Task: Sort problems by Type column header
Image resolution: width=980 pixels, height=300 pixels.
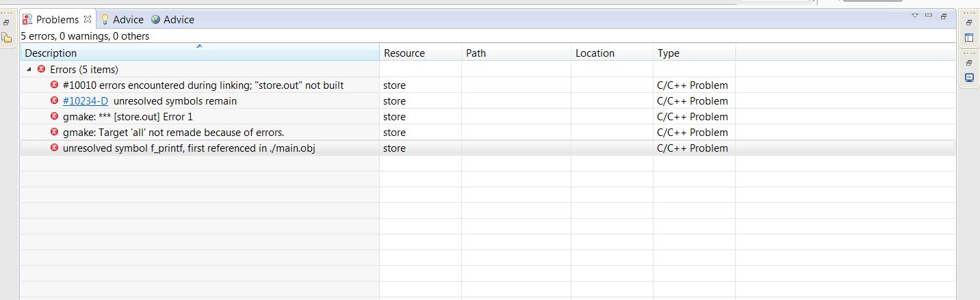Action: [693, 53]
